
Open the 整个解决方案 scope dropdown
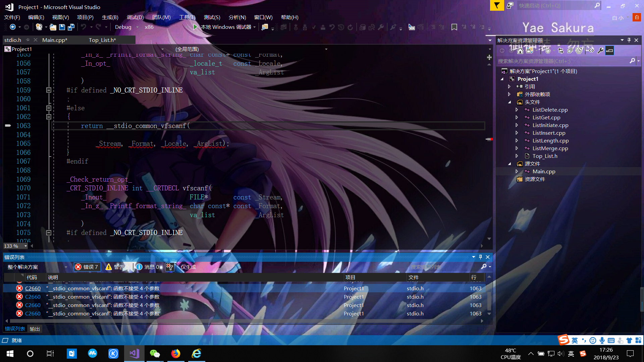[37, 267]
